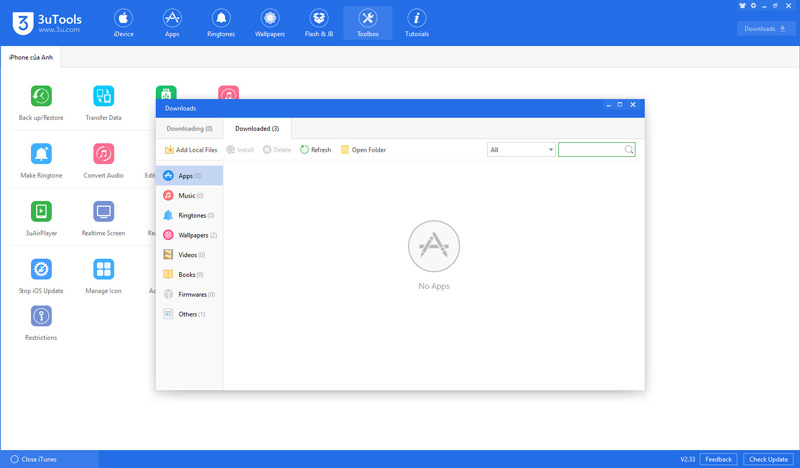Select Videos category in Downloads sidebar
Viewport: 800px width, 468px height.
tap(189, 255)
